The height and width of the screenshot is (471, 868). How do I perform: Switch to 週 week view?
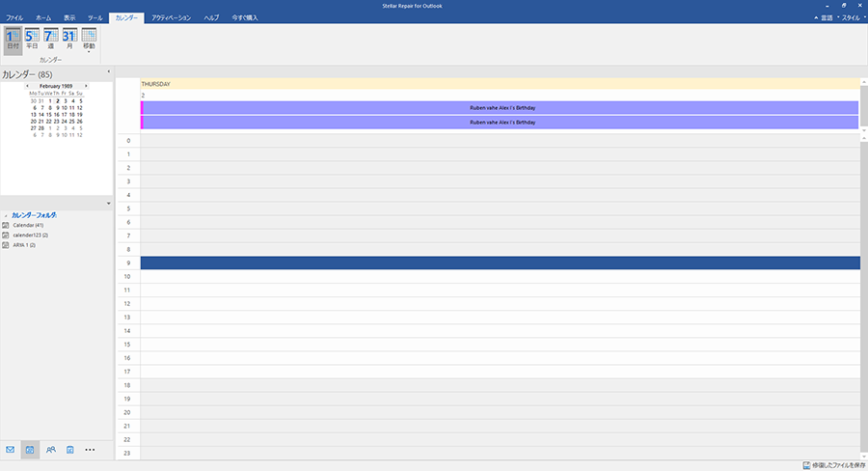(50, 39)
